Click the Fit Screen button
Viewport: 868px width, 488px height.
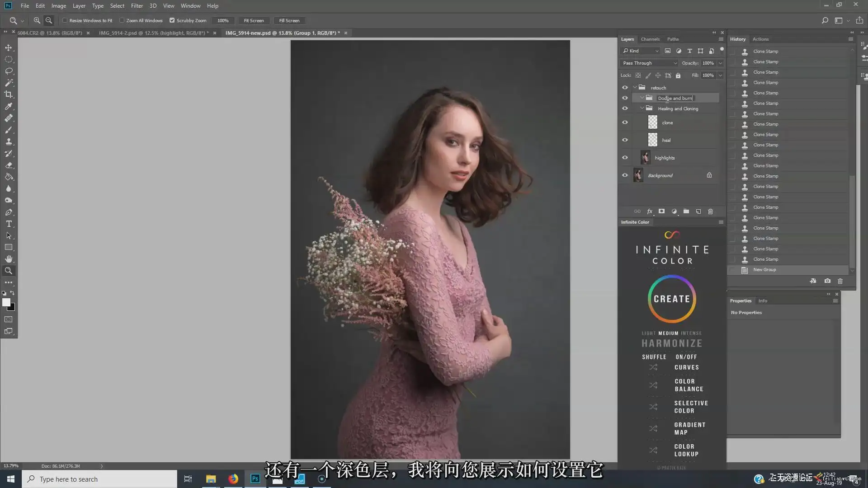[x=254, y=20]
